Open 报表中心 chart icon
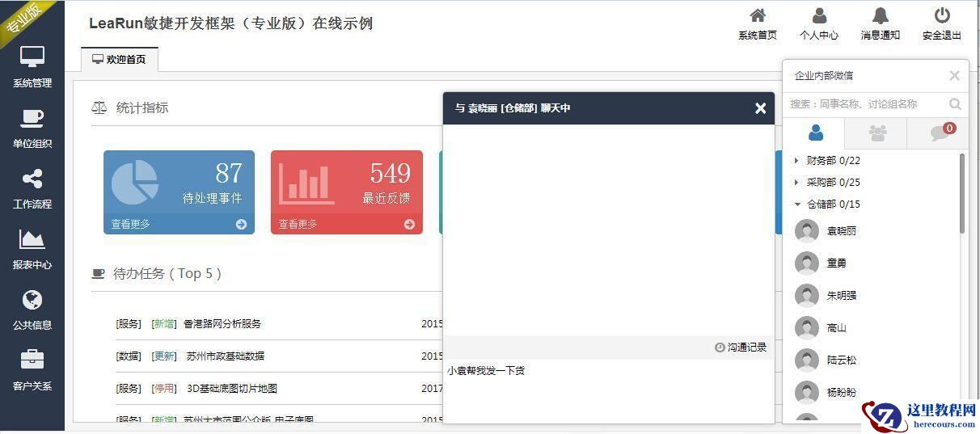 coord(32,239)
